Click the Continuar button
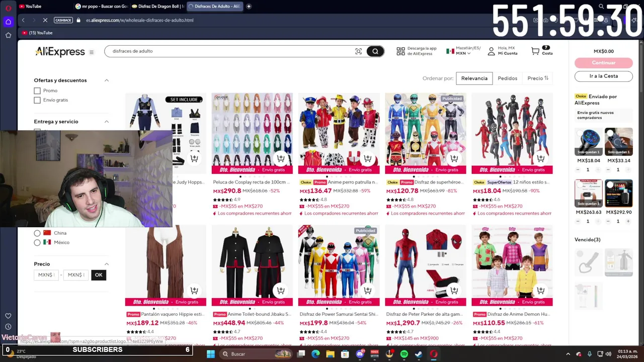Viewport: 644px width, 362px height. (x=604, y=63)
